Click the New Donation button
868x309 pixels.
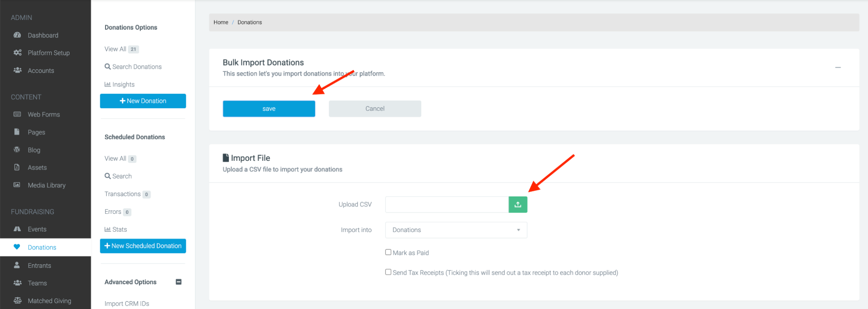click(x=143, y=101)
